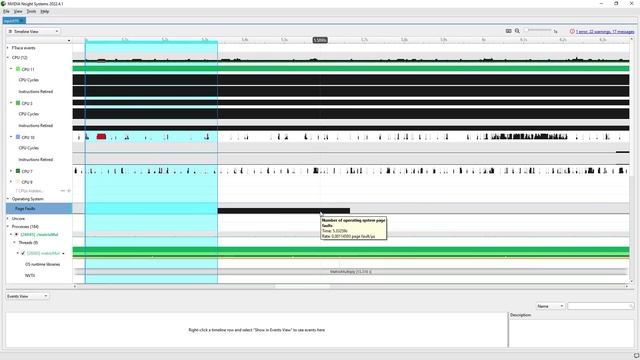The height and width of the screenshot is (360, 640).
Task: Expand the CPU 7 row
Action: pos(11,171)
